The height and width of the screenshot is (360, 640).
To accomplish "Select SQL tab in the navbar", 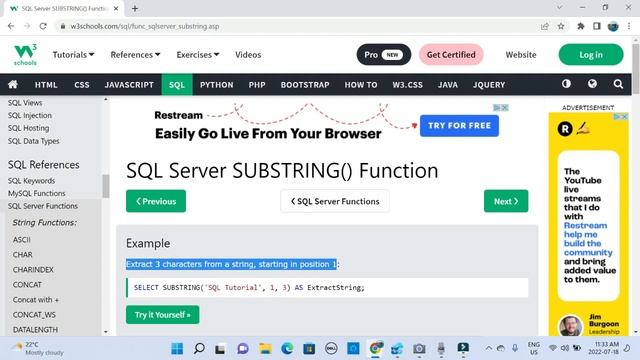I will 177,84.
